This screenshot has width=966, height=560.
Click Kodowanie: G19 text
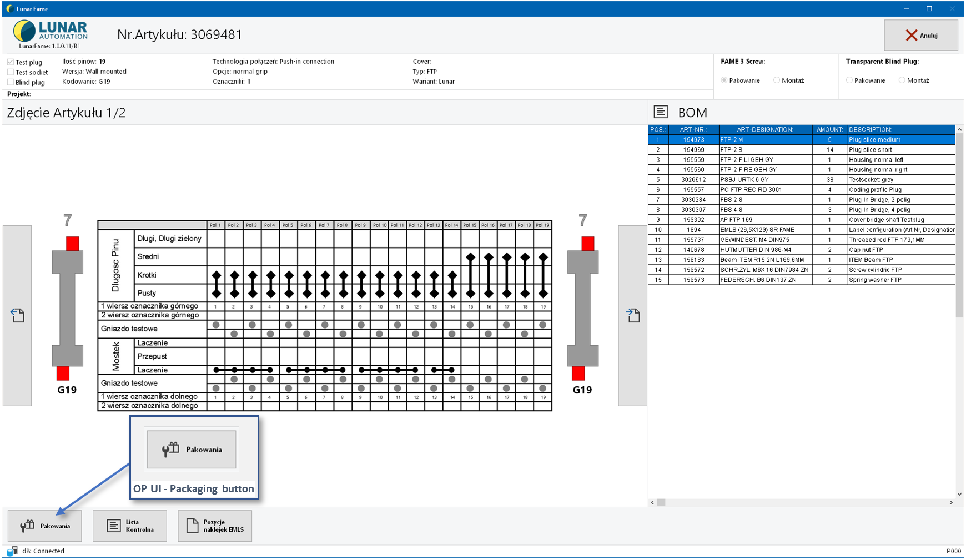[x=86, y=82]
